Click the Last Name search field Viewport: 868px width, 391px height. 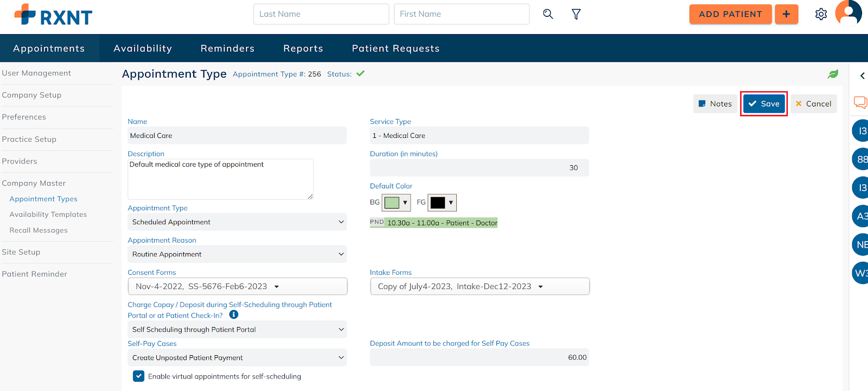click(321, 14)
